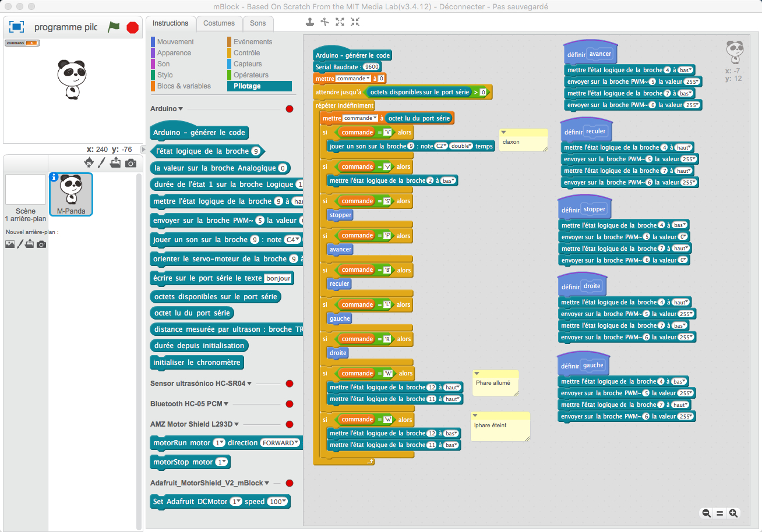The height and width of the screenshot is (532, 762).
Task: Click the définir avancer hat block
Action: (590, 54)
